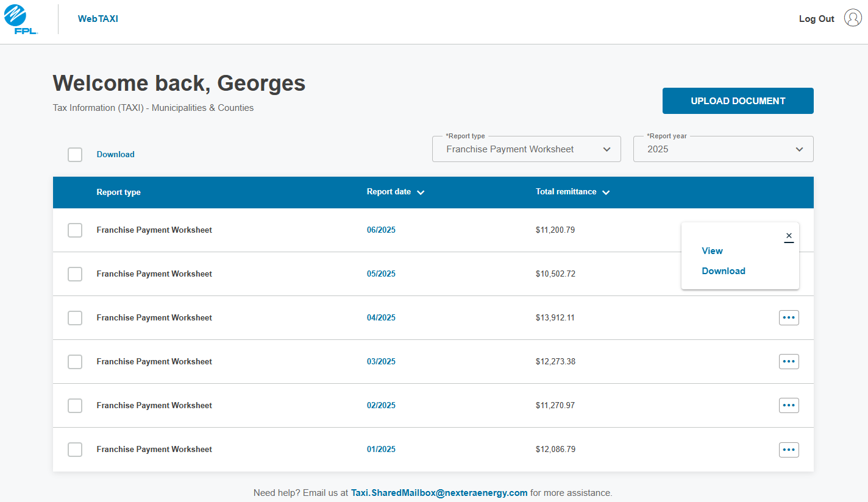This screenshot has height=502, width=868.
Task: Sort the table by Total remittance
Action: [x=572, y=191]
